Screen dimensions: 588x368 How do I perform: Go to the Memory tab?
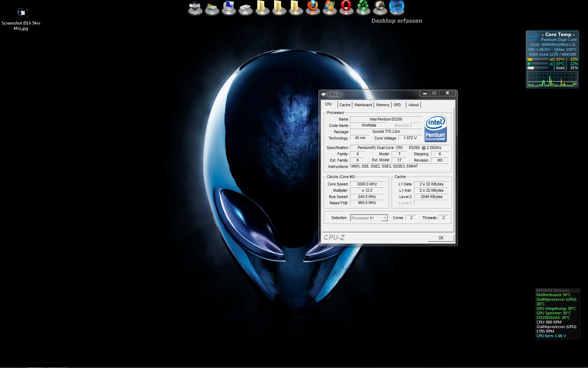383,105
